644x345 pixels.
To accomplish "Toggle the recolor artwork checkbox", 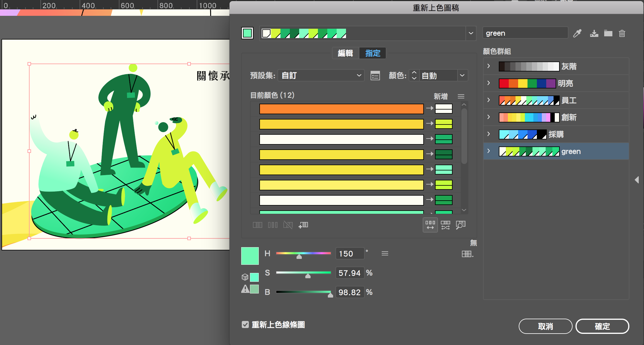I will (x=245, y=324).
